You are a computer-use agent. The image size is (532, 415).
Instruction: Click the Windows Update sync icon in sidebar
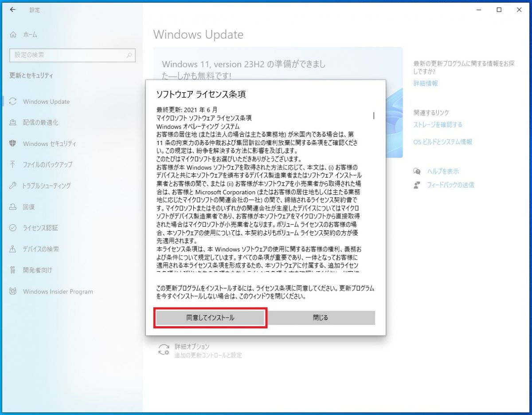[13, 101]
